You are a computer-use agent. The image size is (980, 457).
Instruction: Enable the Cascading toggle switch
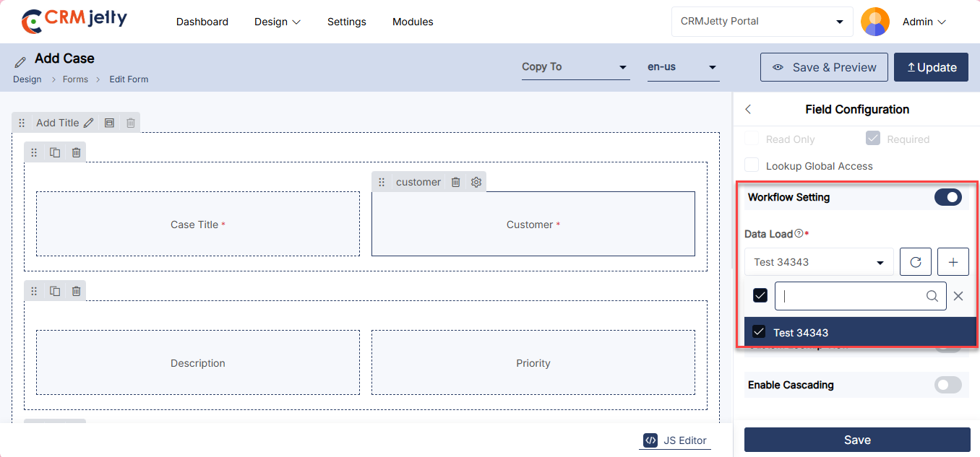point(947,385)
